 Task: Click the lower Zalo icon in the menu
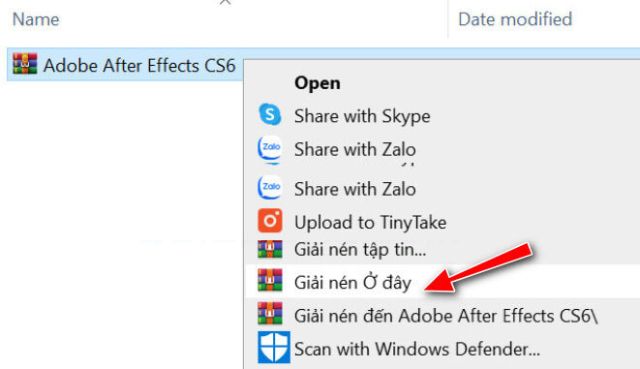click(x=270, y=187)
